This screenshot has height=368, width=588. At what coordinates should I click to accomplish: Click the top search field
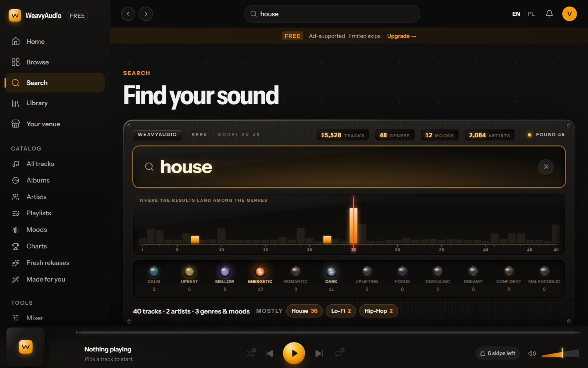pyautogui.click(x=332, y=14)
